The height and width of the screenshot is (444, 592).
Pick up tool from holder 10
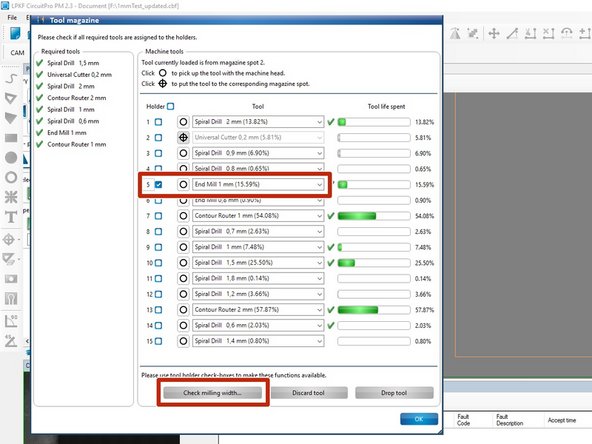click(x=183, y=263)
